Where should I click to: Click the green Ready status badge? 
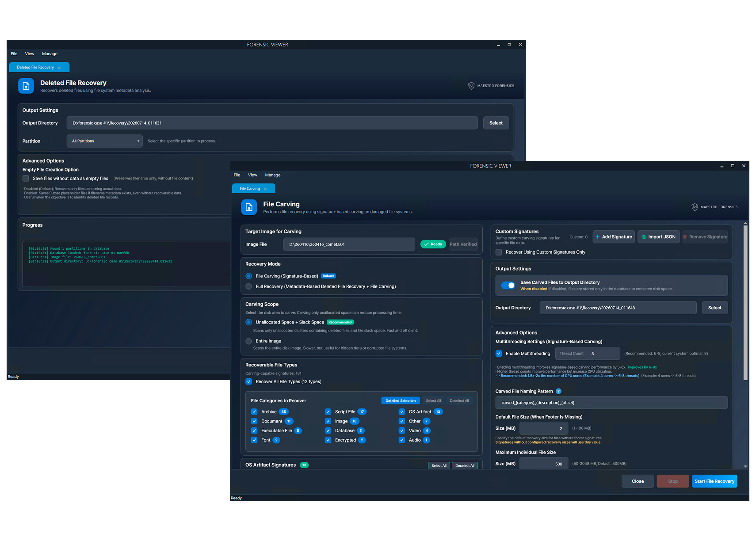[433, 244]
